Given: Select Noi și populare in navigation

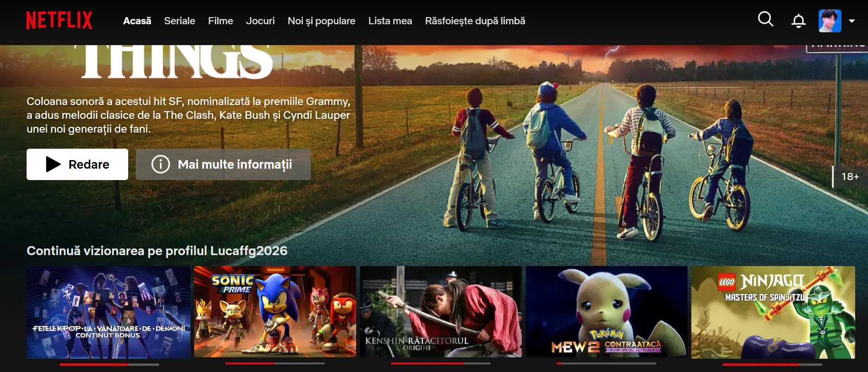Looking at the screenshot, I should click(321, 21).
